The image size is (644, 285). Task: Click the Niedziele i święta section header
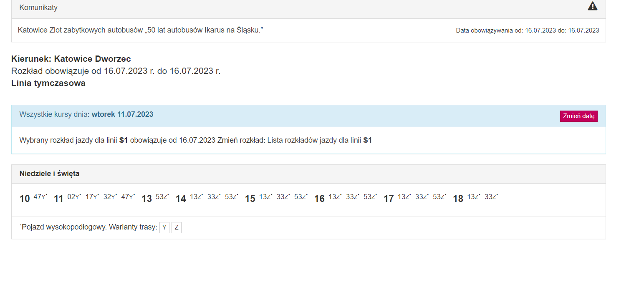[x=49, y=174]
